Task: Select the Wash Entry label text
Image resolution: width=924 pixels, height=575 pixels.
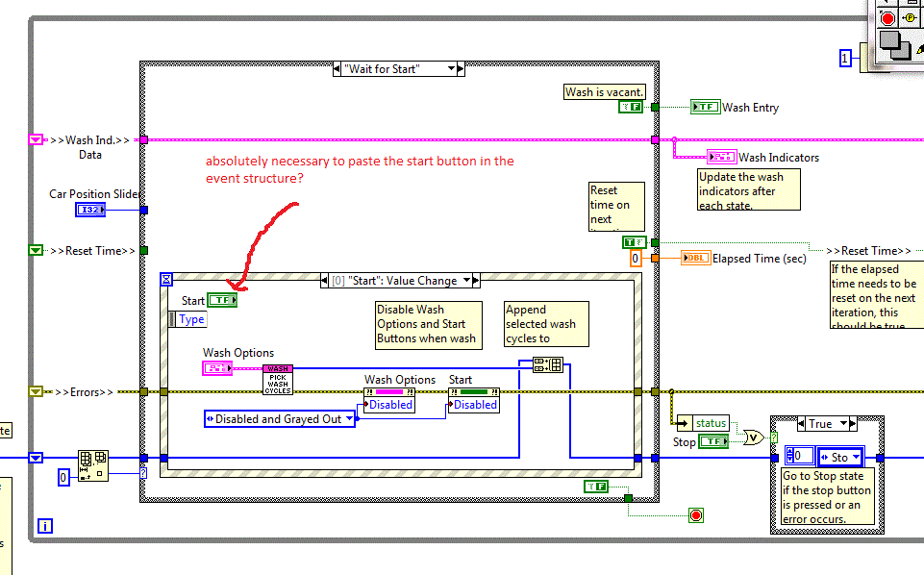Action: coord(750,108)
